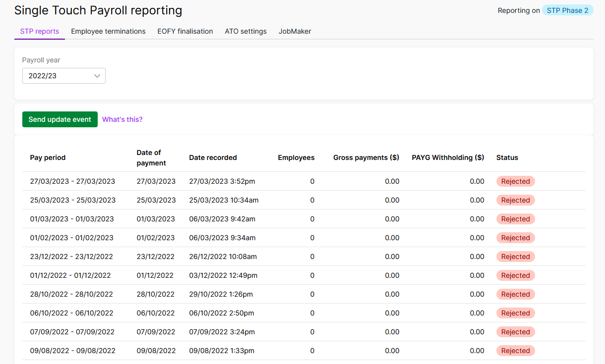Select the JobMaker tab
This screenshot has height=364, width=605.
pyautogui.click(x=295, y=31)
